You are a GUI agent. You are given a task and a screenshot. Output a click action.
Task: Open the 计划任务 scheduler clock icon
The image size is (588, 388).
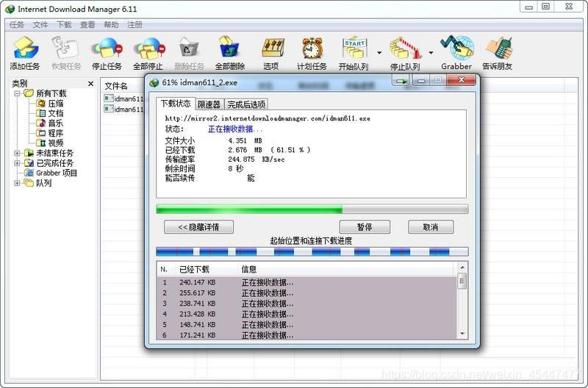point(312,53)
